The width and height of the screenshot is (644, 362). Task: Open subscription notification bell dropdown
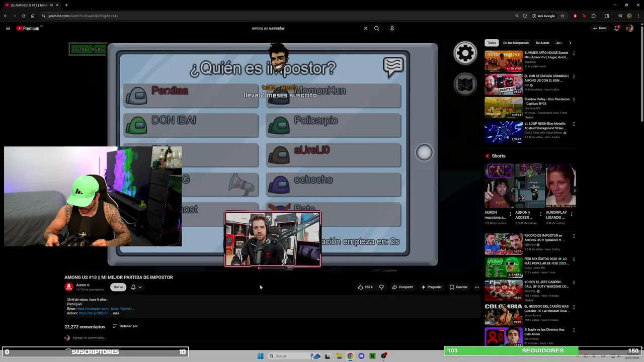[x=136, y=287]
